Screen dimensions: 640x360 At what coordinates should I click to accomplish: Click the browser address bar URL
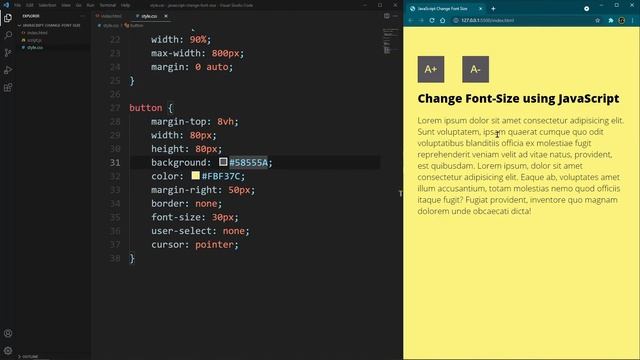(487, 20)
